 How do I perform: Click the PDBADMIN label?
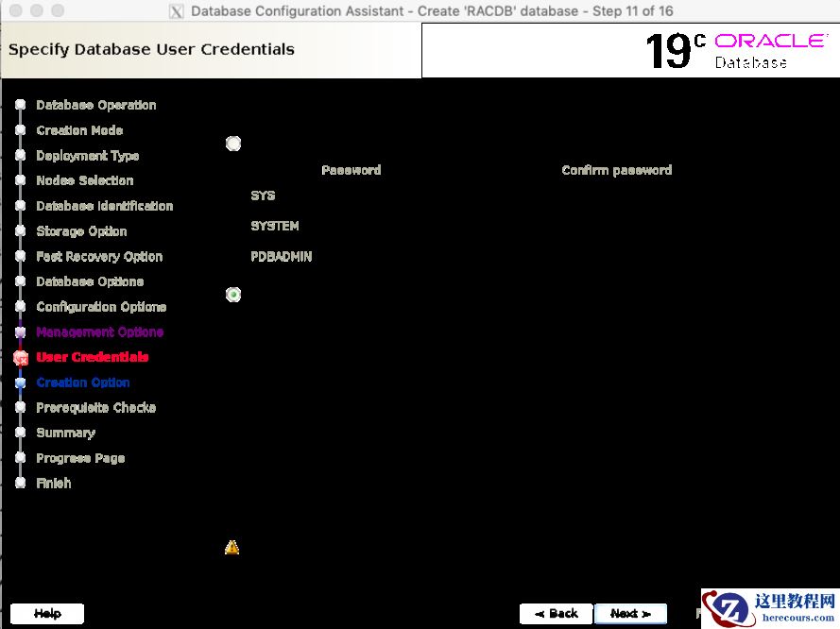coord(282,257)
